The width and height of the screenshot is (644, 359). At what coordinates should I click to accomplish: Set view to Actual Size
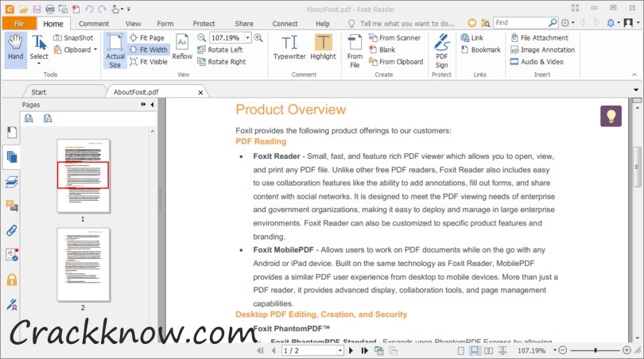pos(115,51)
